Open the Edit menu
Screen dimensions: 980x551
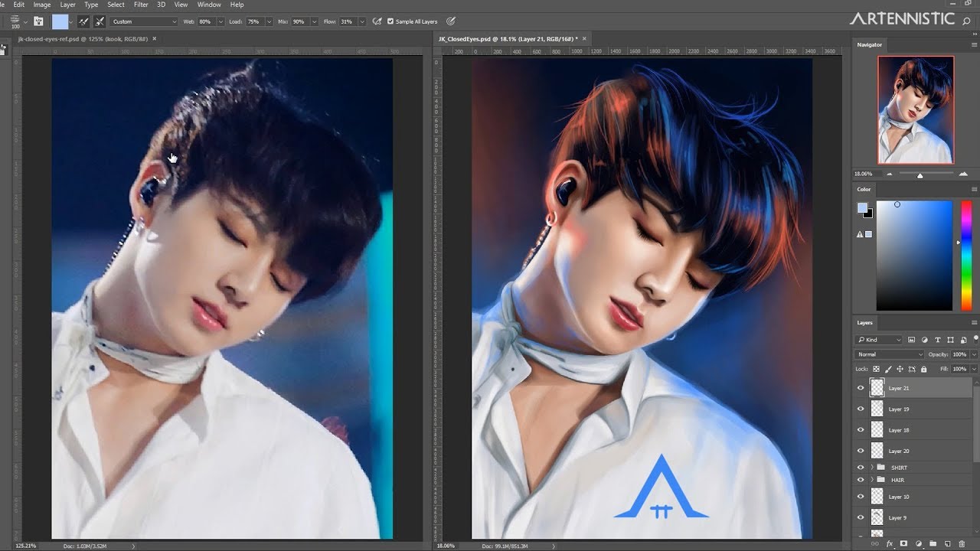coord(19,5)
